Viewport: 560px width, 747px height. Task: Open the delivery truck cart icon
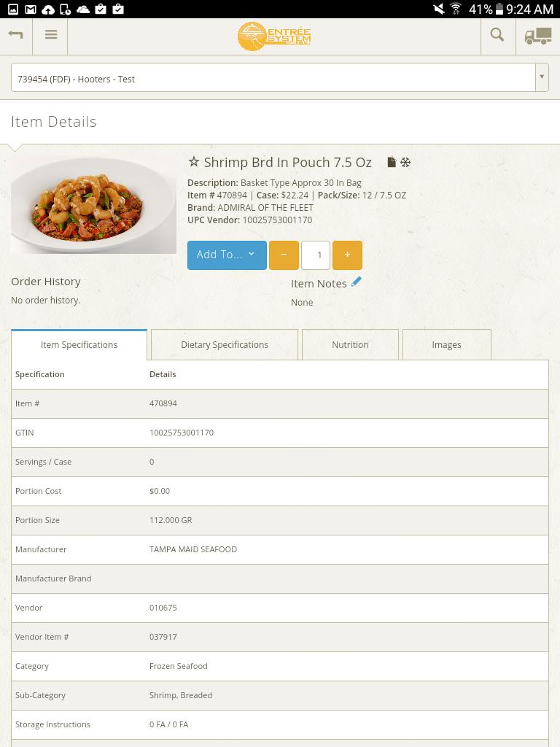(x=538, y=36)
